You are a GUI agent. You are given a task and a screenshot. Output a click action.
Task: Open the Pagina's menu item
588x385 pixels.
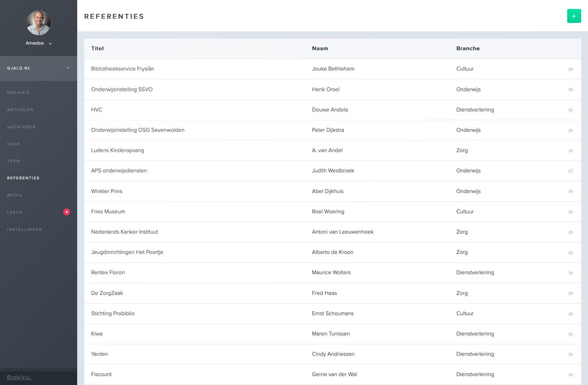pos(18,93)
